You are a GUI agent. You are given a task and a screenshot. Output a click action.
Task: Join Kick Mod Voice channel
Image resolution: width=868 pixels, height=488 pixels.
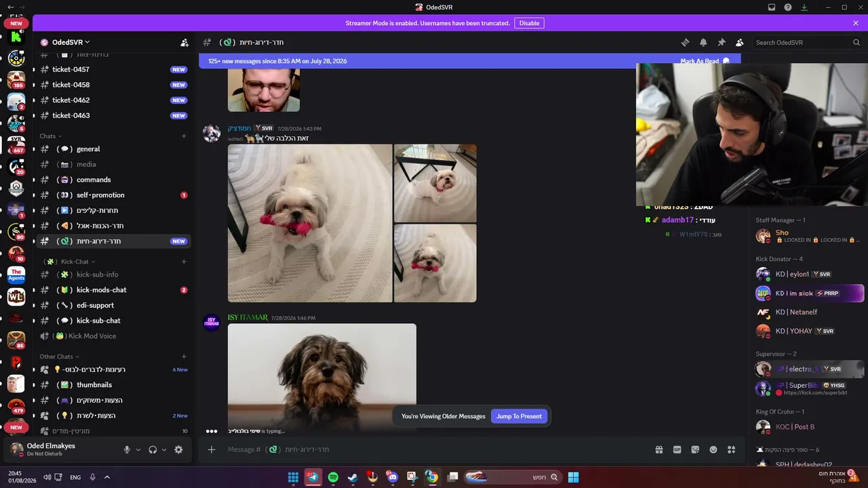pyautogui.click(x=113, y=336)
